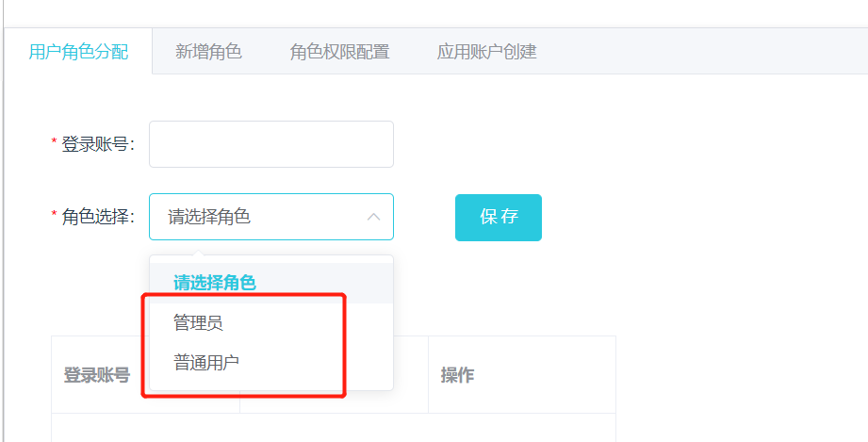Switch to the 新增角色 tab
Image resolution: width=868 pixels, height=442 pixels.
point(208,52)
